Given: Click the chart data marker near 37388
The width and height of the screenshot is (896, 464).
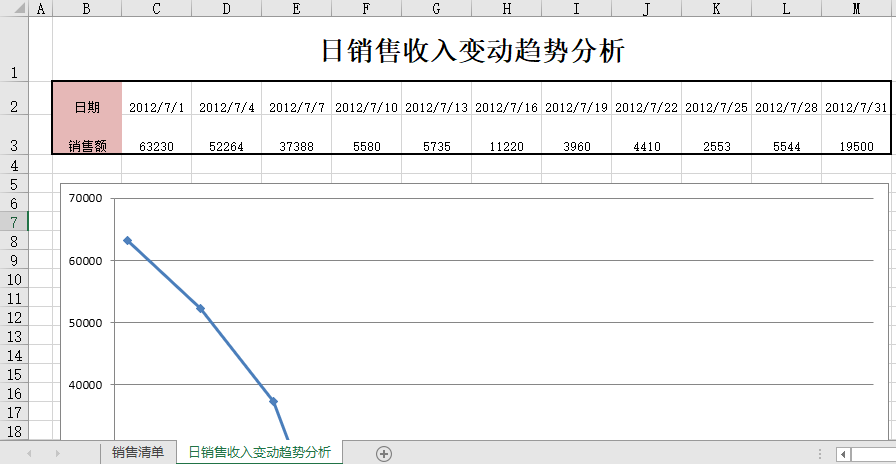Looking at the screenshot, I should pyautogui.click(x=273, y=401).
